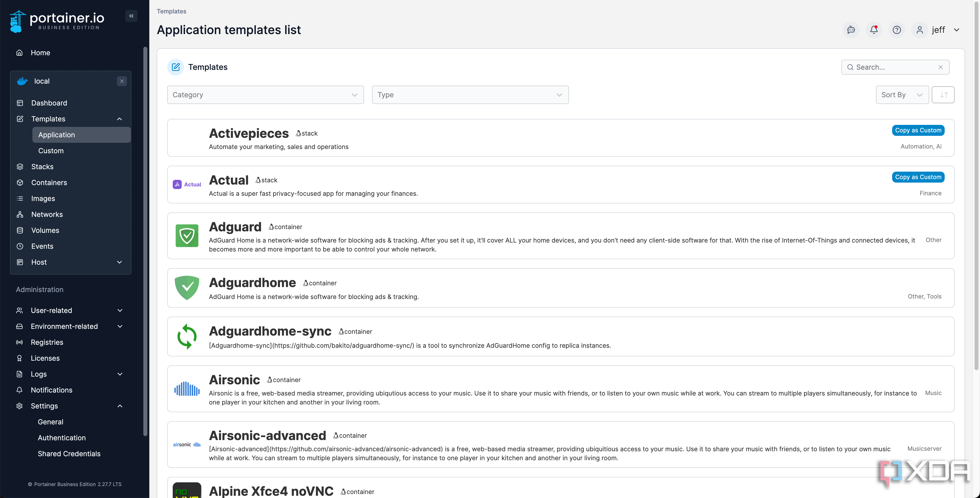Viewport: 980px width, 498px height.
Task: Click inside the Search templates field
Action: coord(895,67)
